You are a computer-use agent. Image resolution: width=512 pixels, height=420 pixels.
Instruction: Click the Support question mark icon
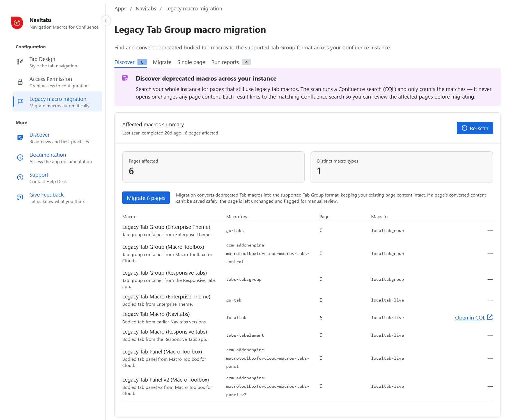click(20, 177)
